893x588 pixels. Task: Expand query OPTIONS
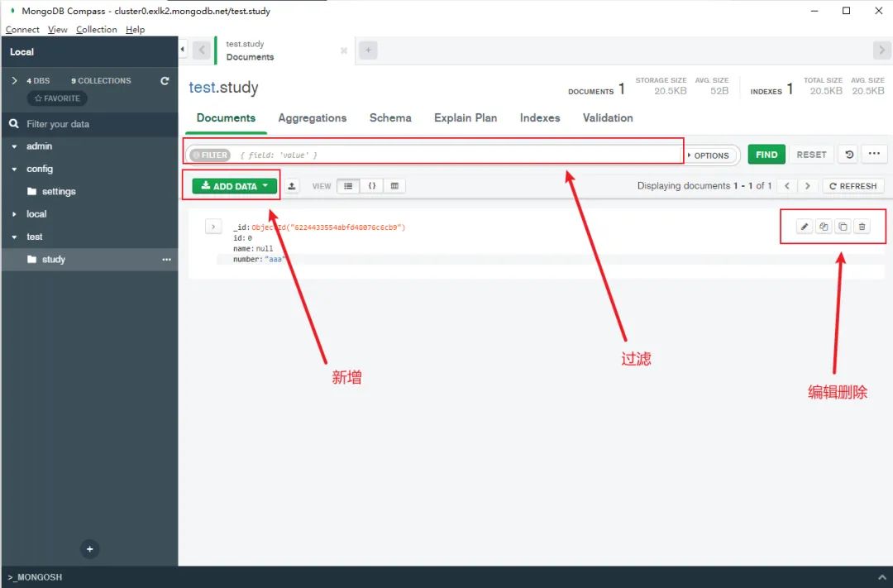709,155
